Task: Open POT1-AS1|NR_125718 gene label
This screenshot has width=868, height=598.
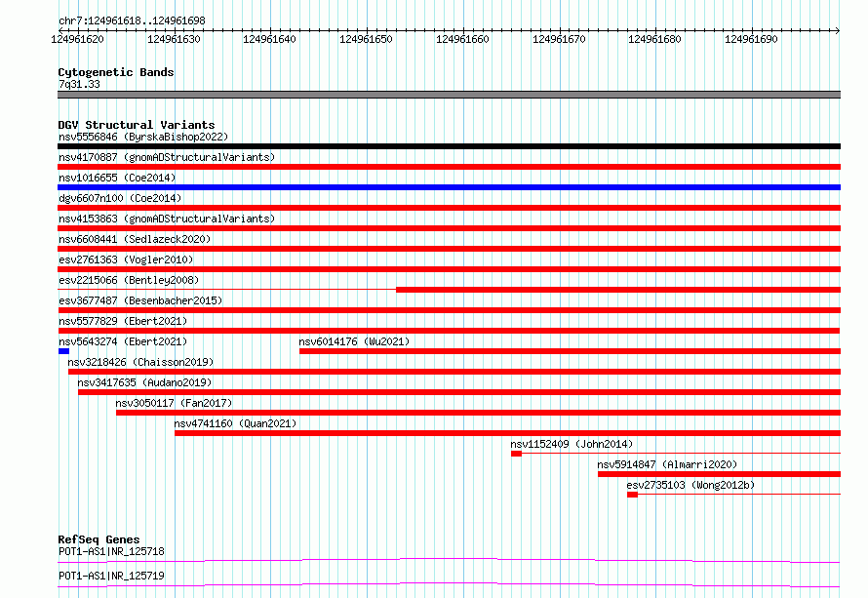Action: [111, 551]
